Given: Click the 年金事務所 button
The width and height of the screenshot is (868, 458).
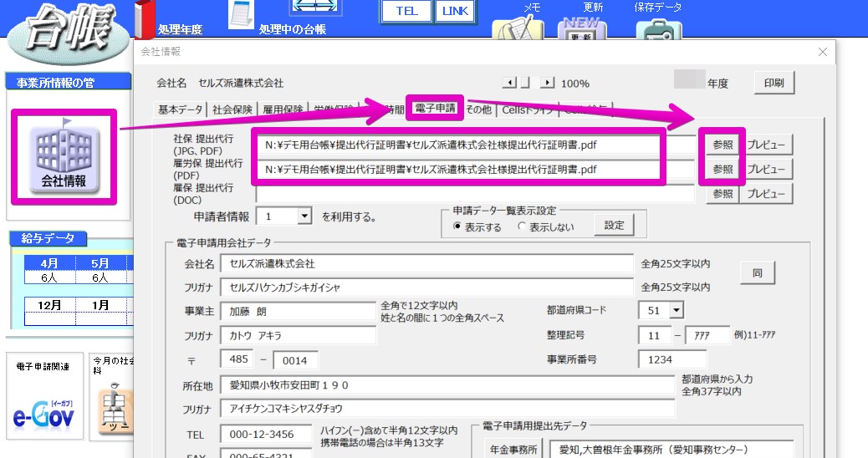Looking at the screenshot, I should [x=513, y=449].
